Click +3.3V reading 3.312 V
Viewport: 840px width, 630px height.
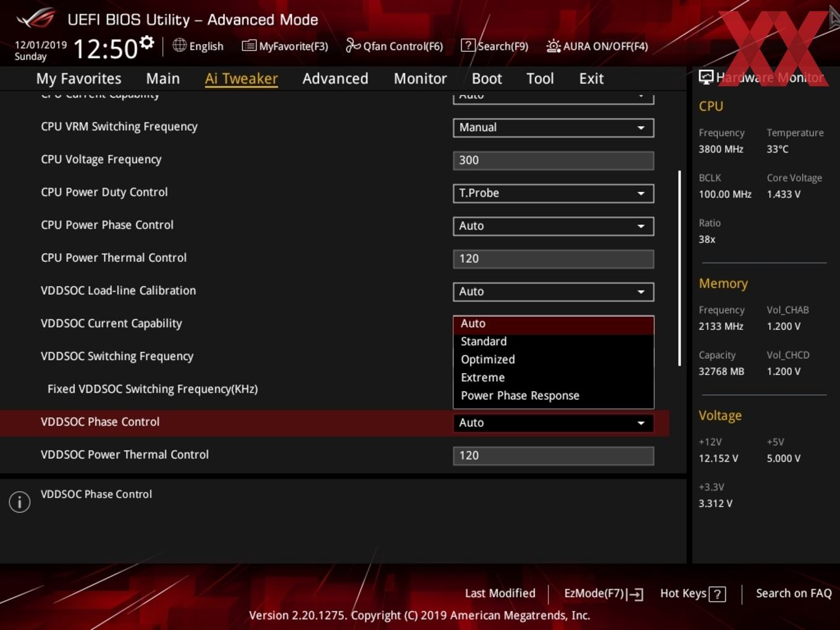point(715,503)
